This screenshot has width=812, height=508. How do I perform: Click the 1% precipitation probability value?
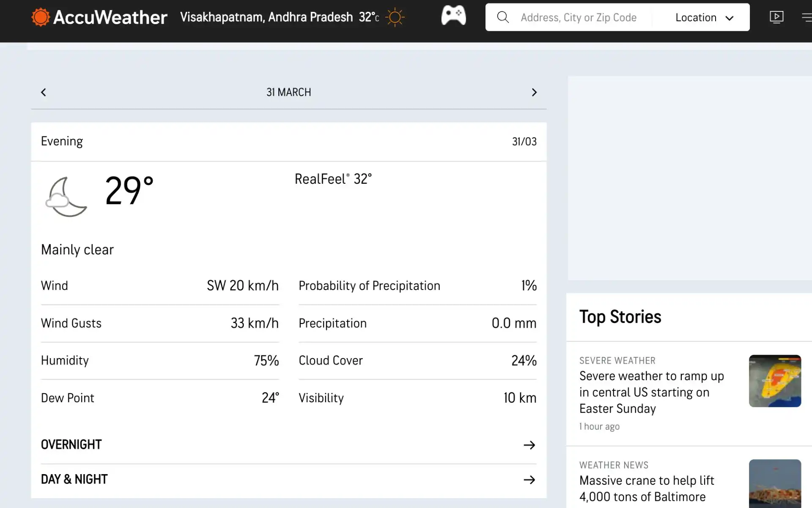click(x=529, y=286)
